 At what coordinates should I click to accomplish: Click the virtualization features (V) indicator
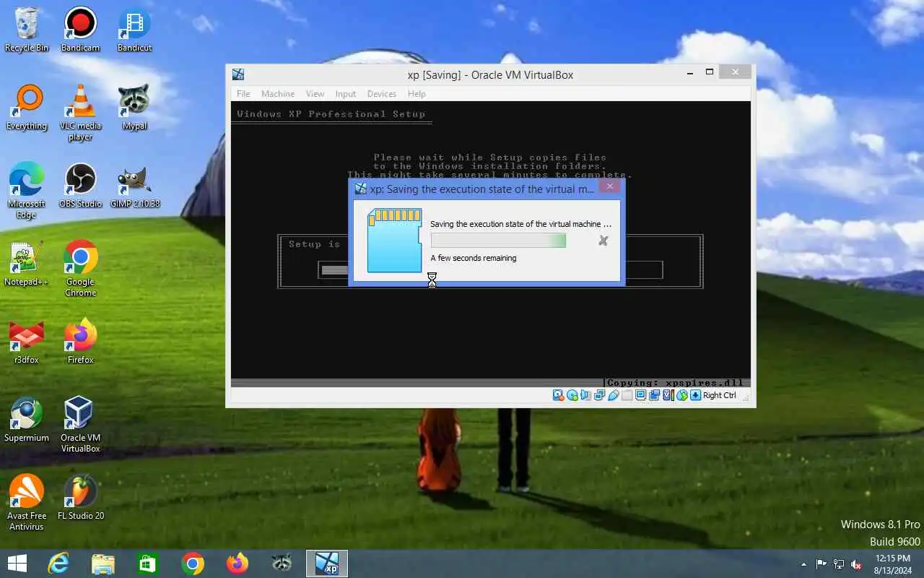(x=668, y=395)
